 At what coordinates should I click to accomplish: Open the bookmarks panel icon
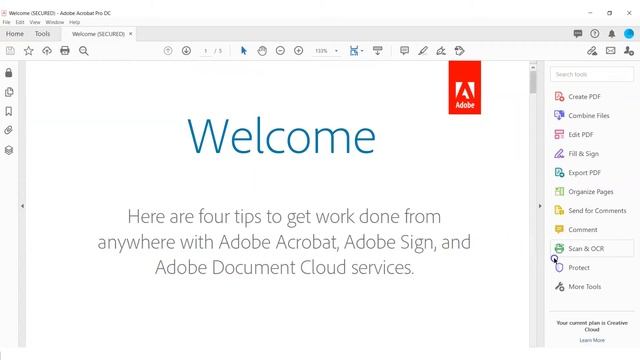click(x=9, y=111)
